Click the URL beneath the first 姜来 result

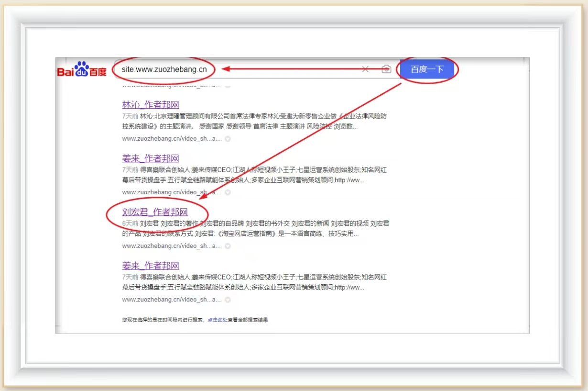[171, 192]
